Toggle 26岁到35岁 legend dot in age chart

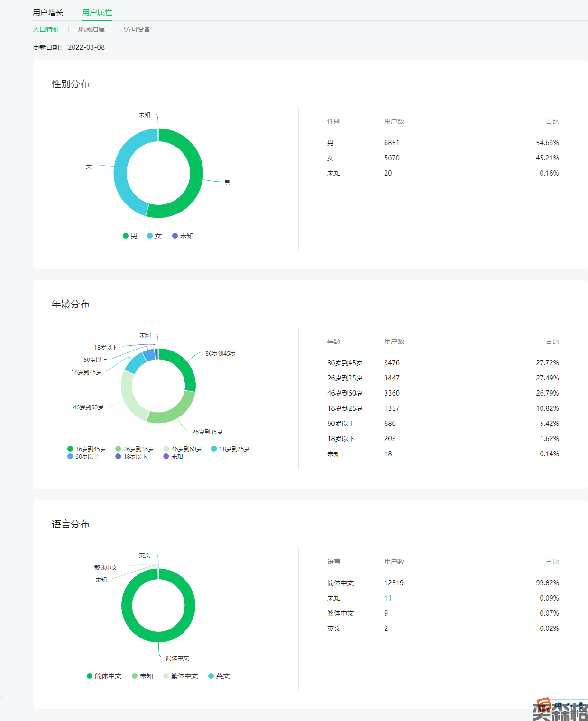click(118, 449)
